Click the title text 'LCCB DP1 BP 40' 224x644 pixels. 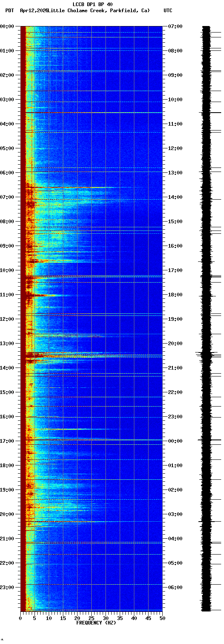point(93,4)
